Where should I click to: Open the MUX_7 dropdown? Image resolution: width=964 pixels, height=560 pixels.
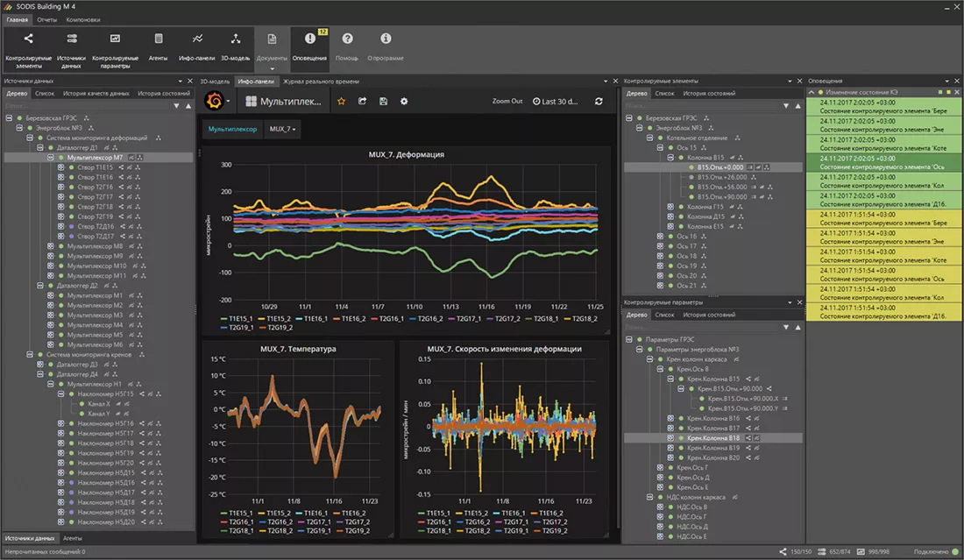(x=282, y=129)
